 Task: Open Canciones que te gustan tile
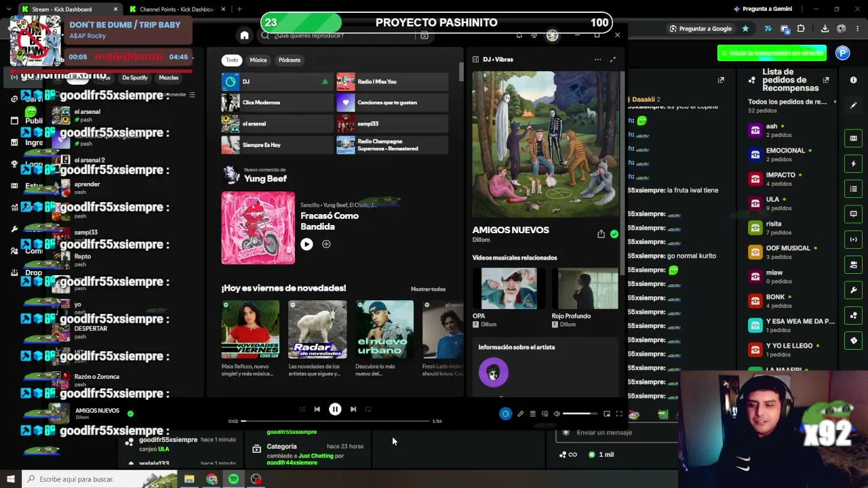point(392,103)
